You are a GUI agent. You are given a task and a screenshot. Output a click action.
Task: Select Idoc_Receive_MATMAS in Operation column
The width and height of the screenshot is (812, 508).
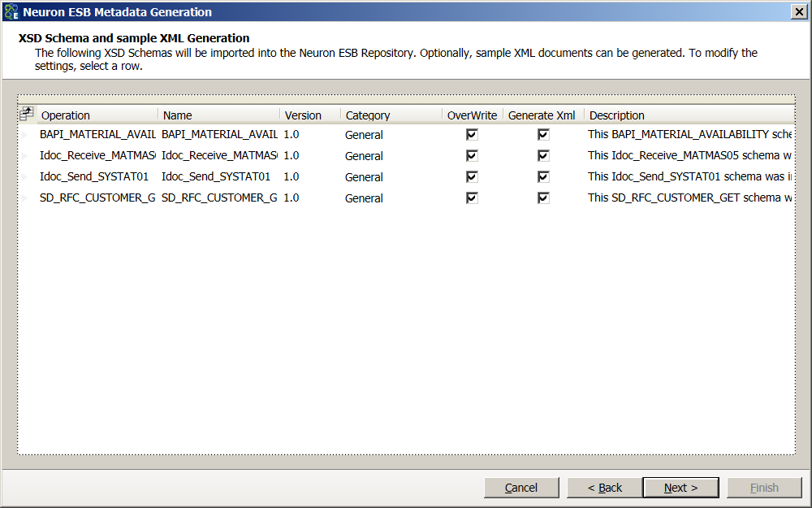point(97,155)
